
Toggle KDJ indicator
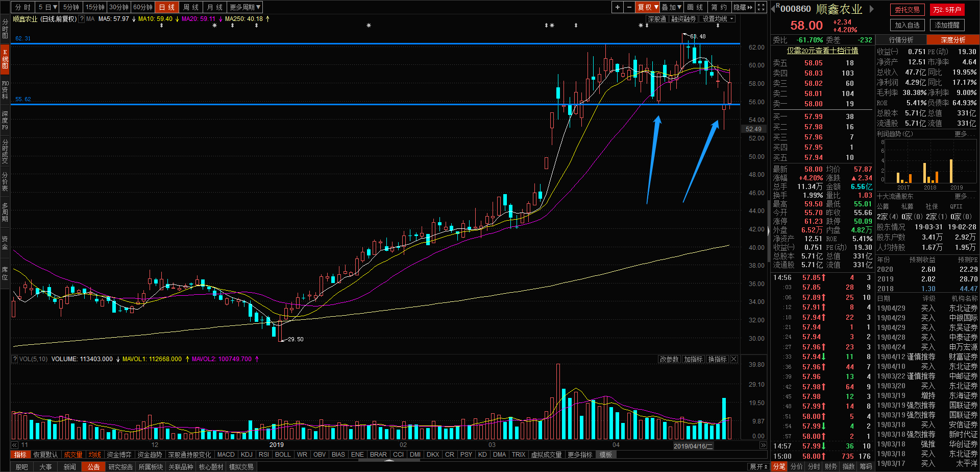click(247, 455)
